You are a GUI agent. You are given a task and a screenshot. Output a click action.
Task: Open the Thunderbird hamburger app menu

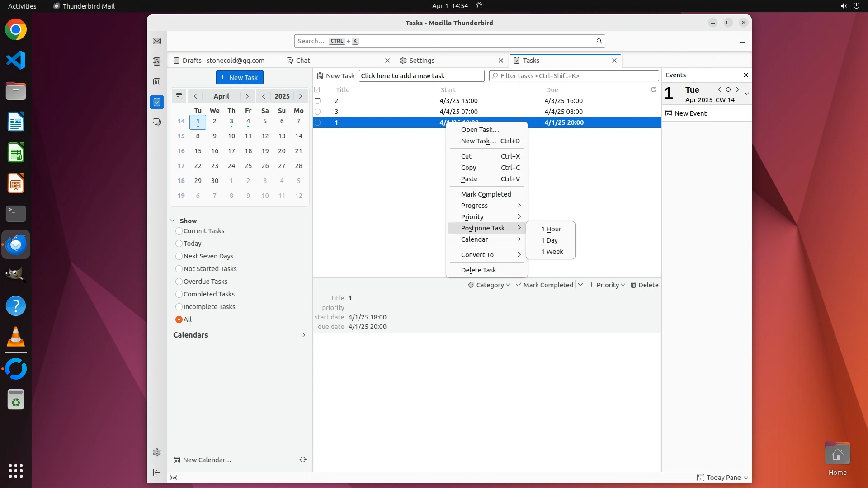pos(742,41)
